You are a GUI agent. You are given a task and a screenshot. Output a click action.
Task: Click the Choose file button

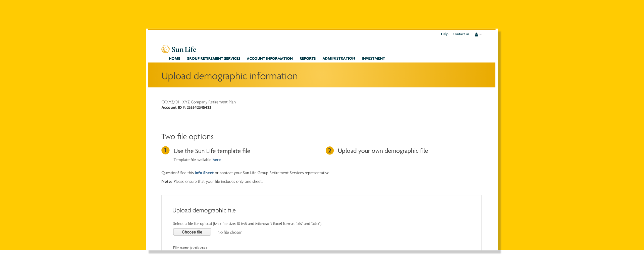192,232
